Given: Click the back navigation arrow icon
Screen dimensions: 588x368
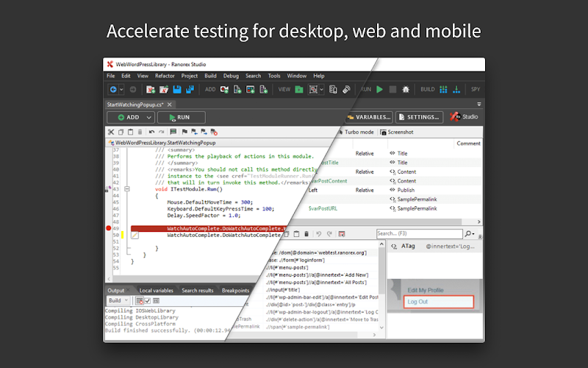Looking at the screenshot, I should (x=113, y=89).
